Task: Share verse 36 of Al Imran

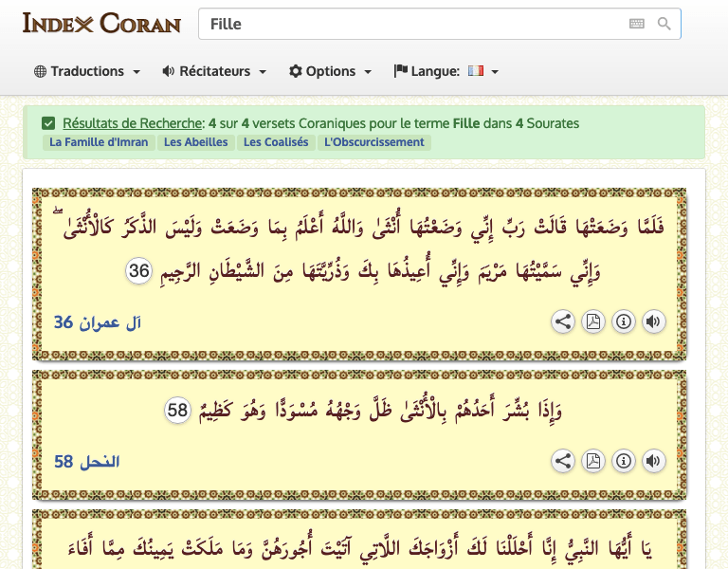Action: pyautogui.click(x=563, y=321)
